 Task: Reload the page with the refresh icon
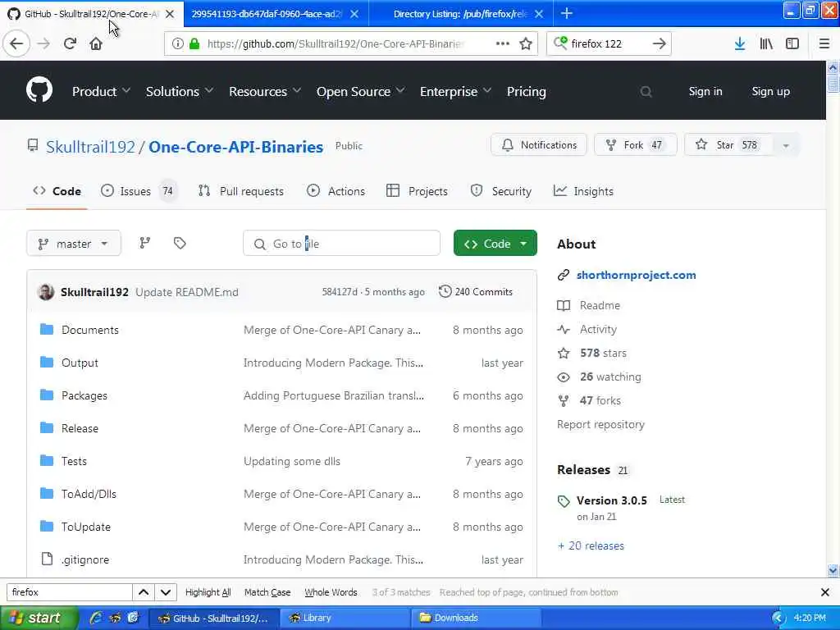click(70, 43)
